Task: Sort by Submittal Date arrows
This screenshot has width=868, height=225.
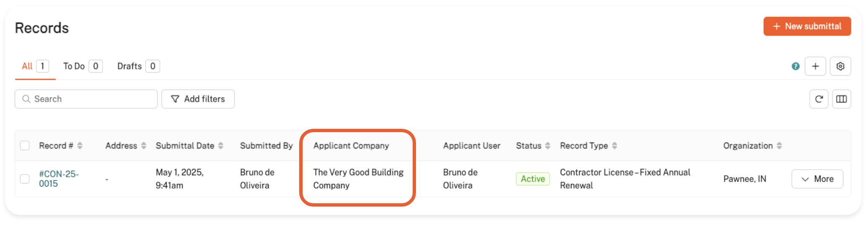Action: [221, 146]
